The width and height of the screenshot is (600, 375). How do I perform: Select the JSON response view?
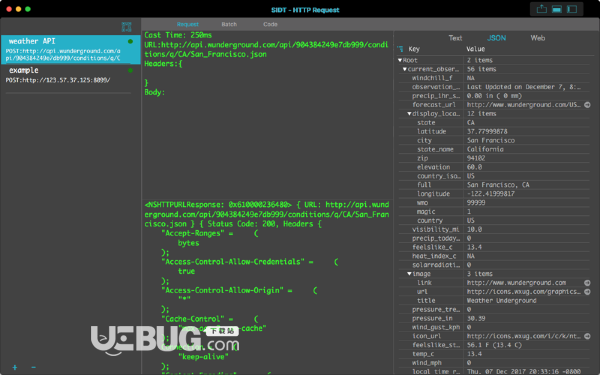point(496,38)
